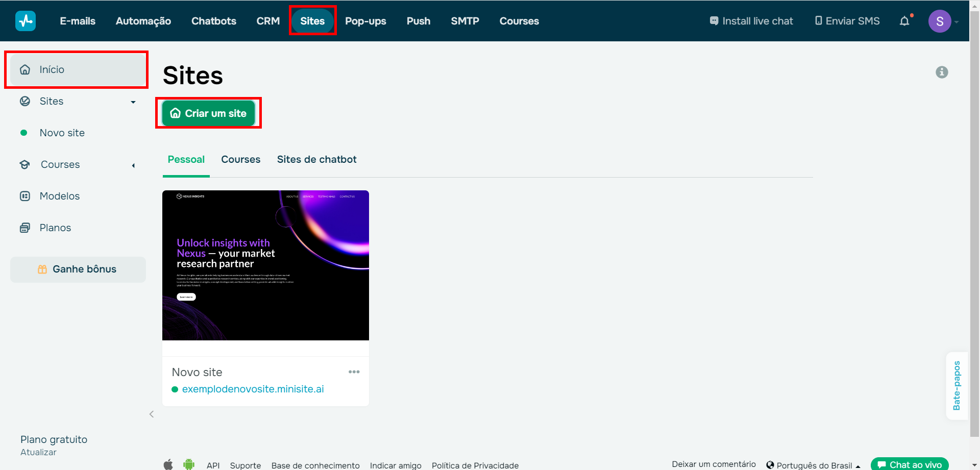Screen dimensions: 980x470
Task: Open the Português do Brasil language dropdown
Action: [x=814, y=465]
